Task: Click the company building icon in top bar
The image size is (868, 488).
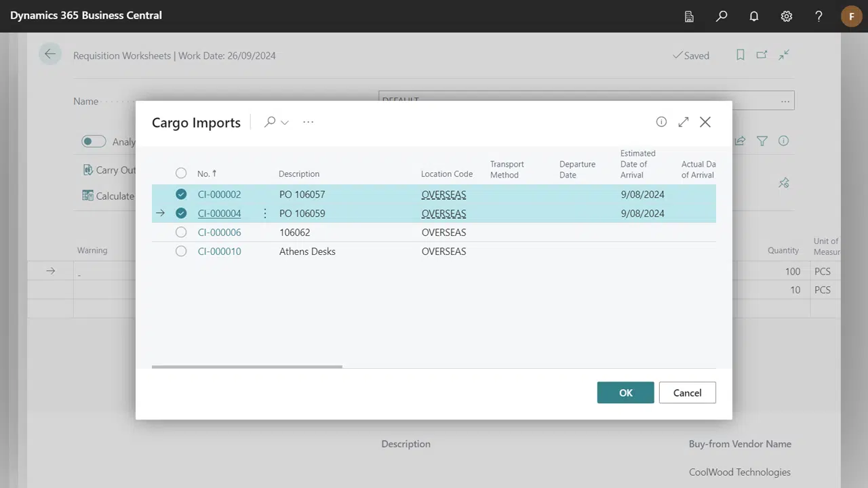Action: tap(689, 16)
